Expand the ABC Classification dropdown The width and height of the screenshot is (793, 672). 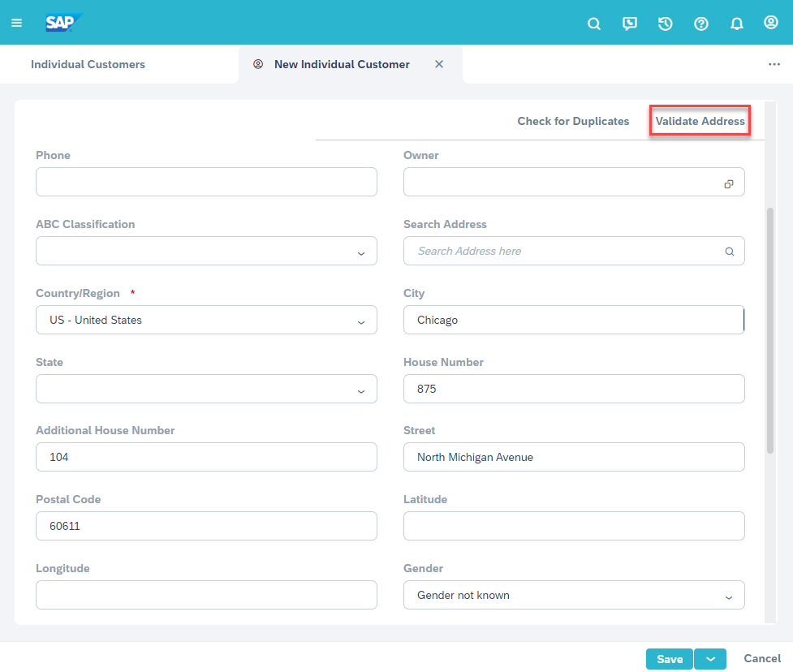[x=361, y=252]
